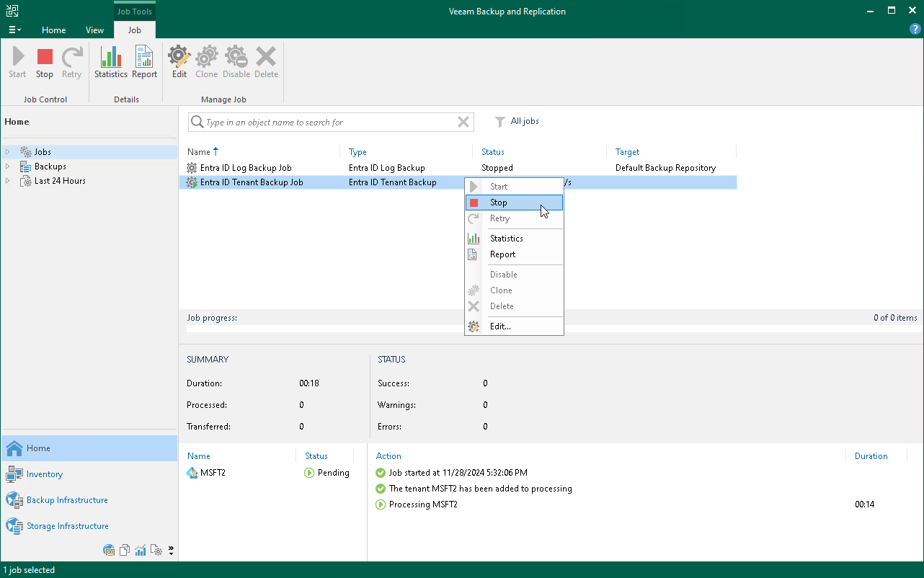
Task: Open the Analytics chart icon in the navigation strip
Action: click(x=141, y=550)
